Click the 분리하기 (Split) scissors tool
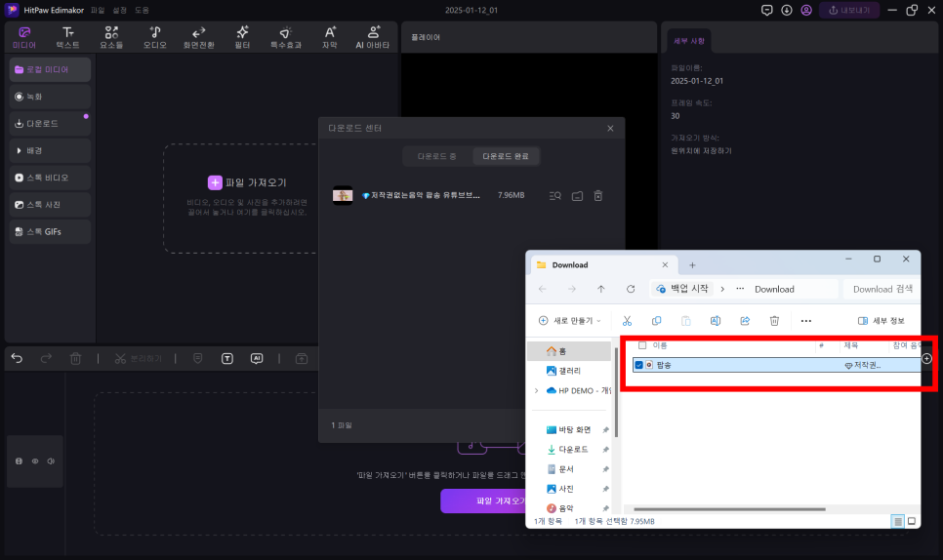Screen dimensions: 943x560 (139, 359)
